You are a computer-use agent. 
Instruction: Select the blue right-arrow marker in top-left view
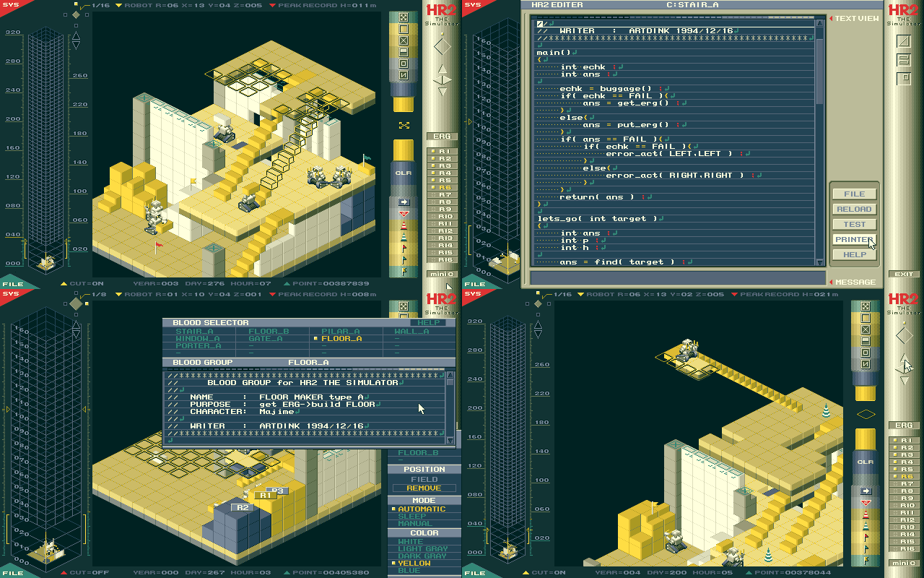[404, 202]
